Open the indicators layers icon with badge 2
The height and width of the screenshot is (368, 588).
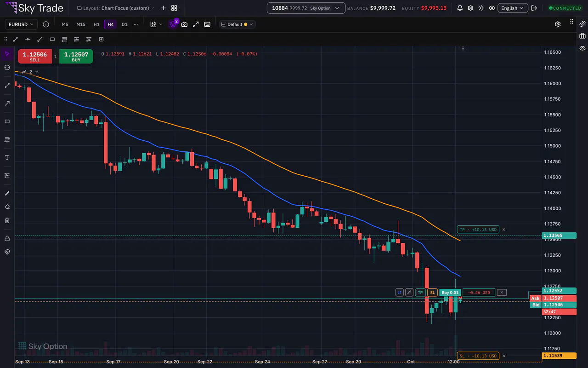[x=173, y=24]
